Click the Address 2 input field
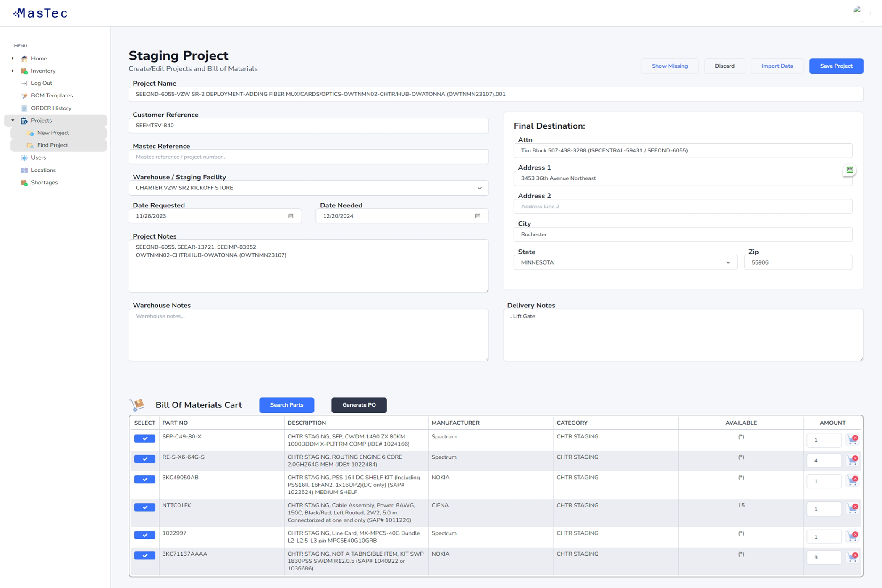 683,207
